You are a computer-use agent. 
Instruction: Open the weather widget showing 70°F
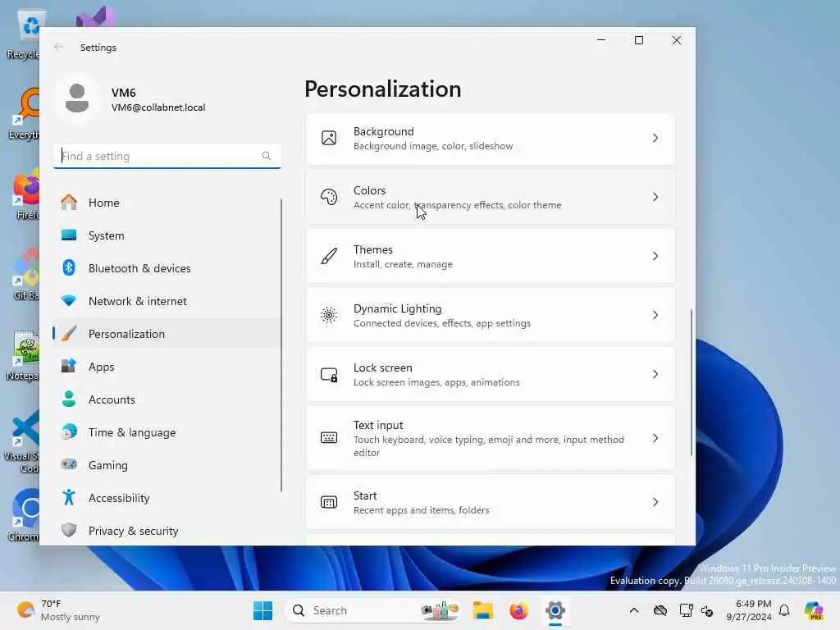click(x=59, y=610)
